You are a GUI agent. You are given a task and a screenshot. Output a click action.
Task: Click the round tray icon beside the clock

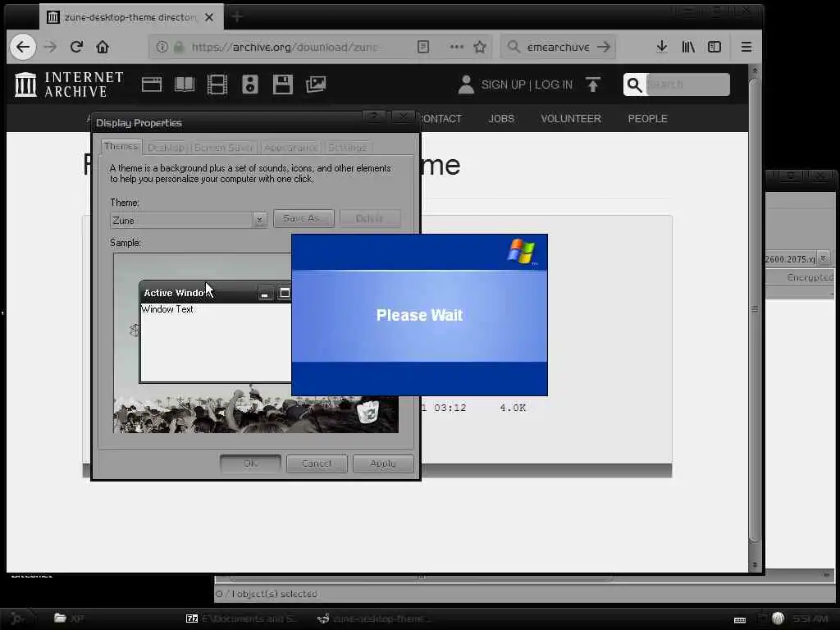click(x=778, y=619)
